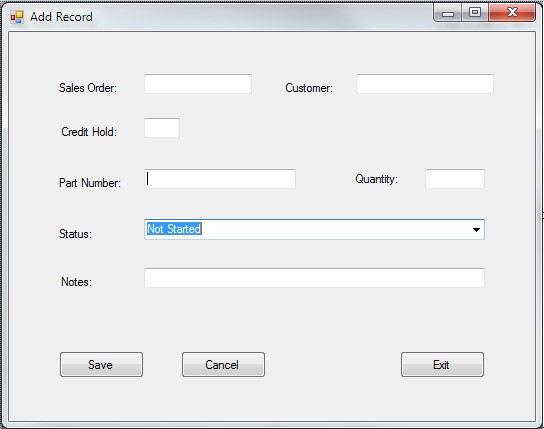Click the Credit Hold label
The image size is (544, 429).
89,132
